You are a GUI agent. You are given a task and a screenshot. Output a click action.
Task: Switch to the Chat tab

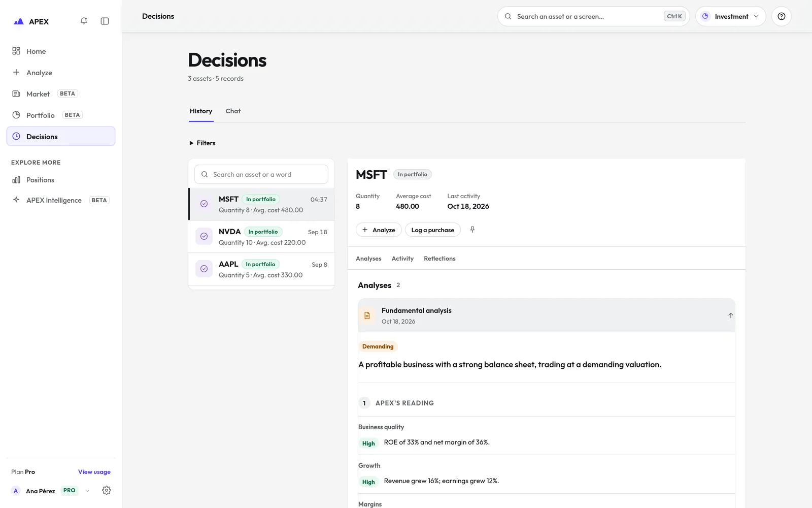click(233, 111)
